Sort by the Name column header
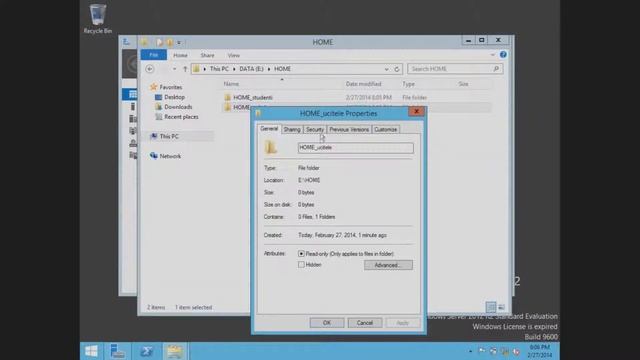The height and width of the screenshot is (360, 640). (231, 84)
